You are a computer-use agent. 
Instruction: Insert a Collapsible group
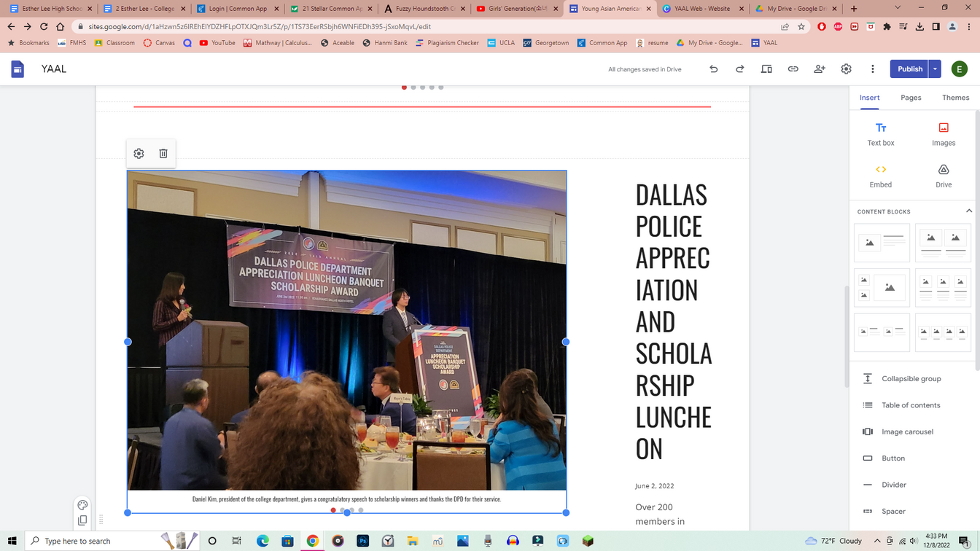pos(911,379)
